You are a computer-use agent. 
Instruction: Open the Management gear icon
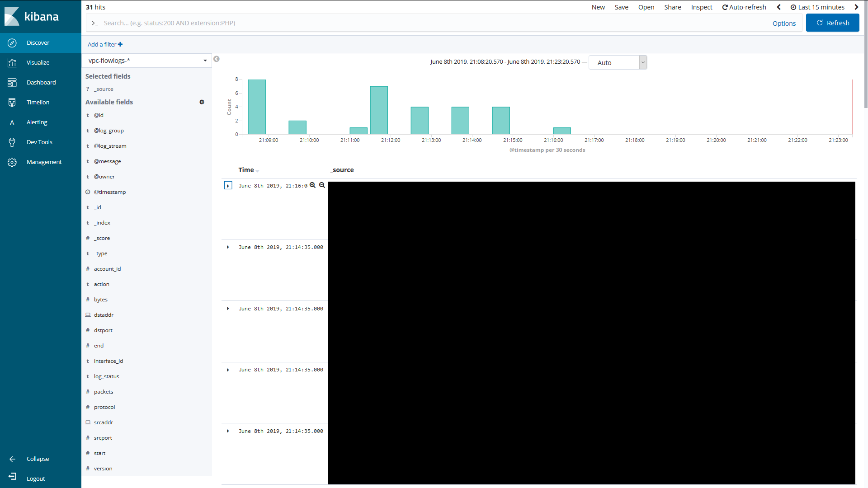[12, 162]
